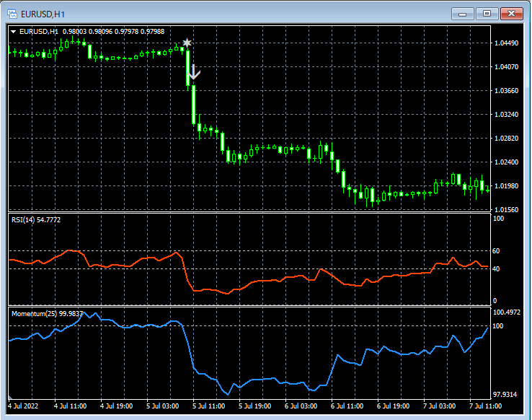The width and height of the screenshot is (532, 420).
Task: Expand the EURUSD,H1 chart dropdown triangle
Action: [14, 32]
